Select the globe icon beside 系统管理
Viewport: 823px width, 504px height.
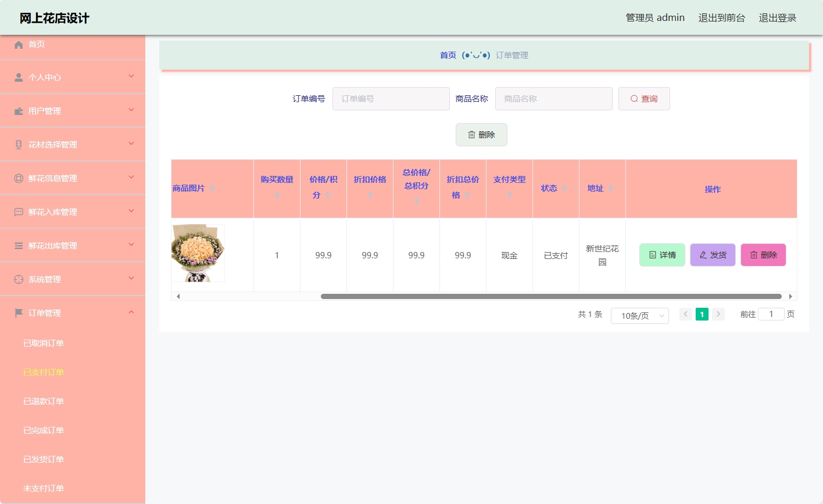pos(18,279)
